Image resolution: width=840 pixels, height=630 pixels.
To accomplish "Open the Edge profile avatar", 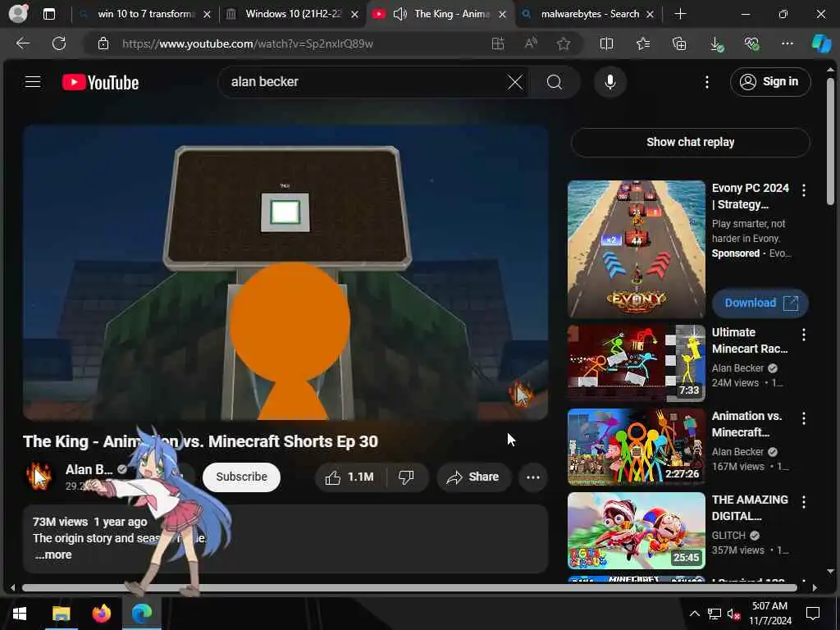I will (18, 13).
